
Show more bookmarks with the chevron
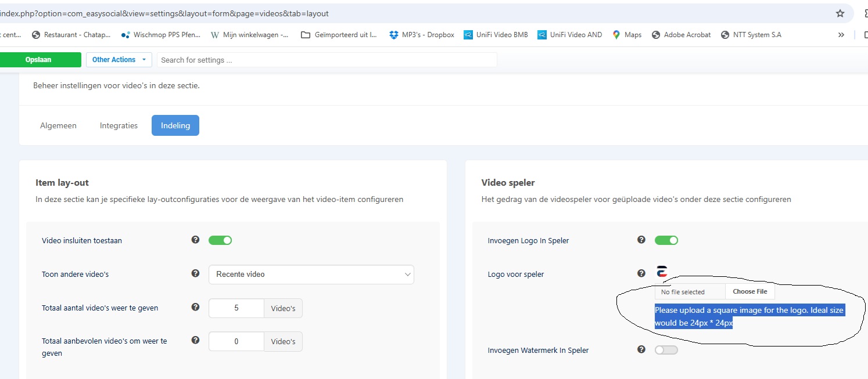(841, 35)
